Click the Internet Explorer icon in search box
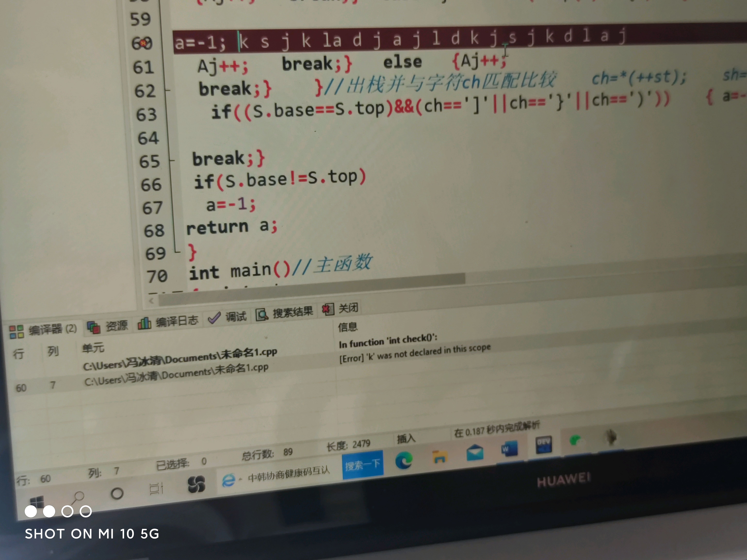This screenshot has width=747, height=560. 229,480
